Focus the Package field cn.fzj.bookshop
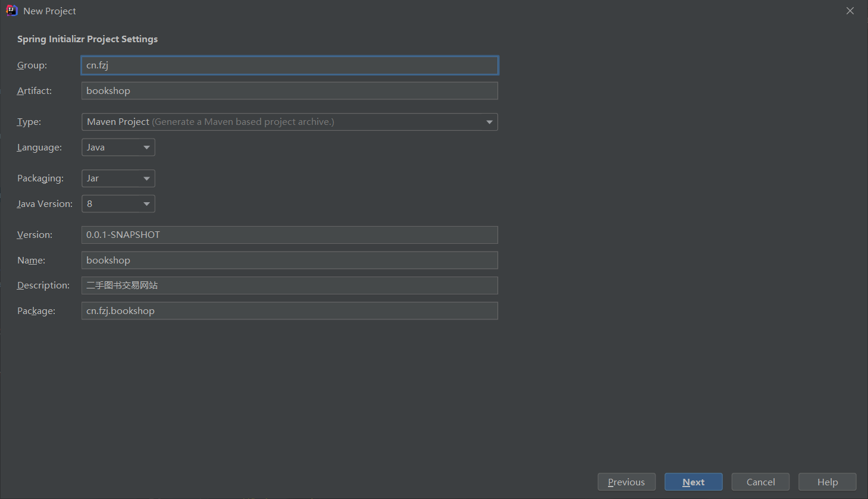This screenshot has height=499, width=868. (x=290, y=311)
